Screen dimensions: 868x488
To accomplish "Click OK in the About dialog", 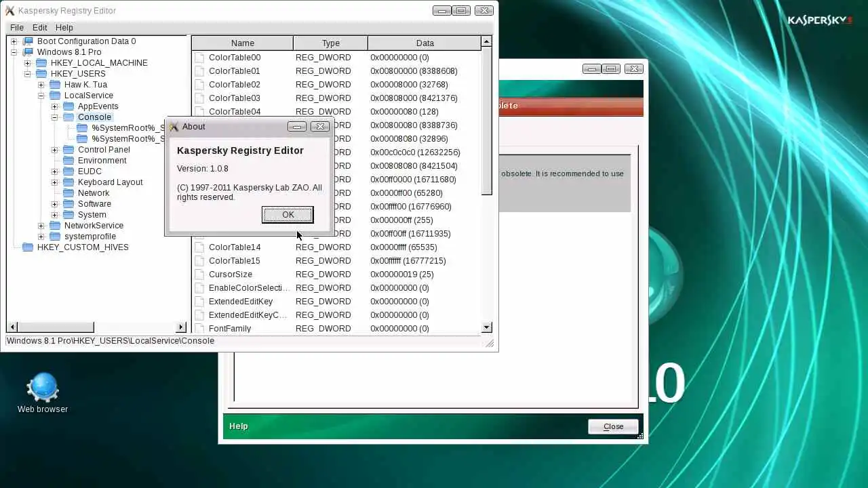I will (x=288, y=215).
